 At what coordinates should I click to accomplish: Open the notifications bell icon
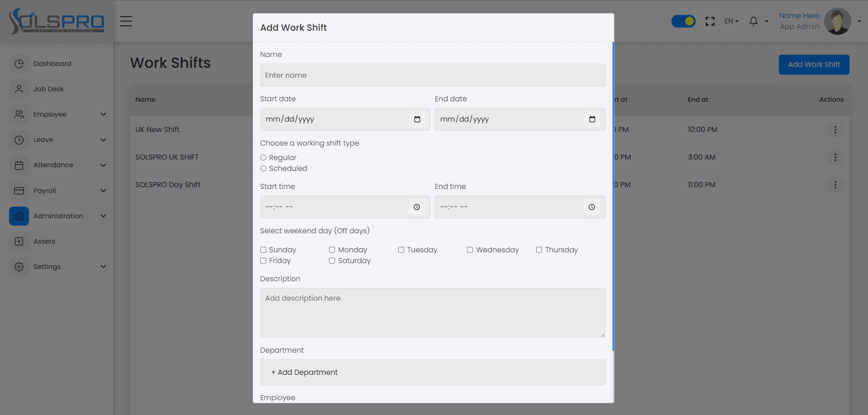pyautogui.click(x=754, y=21)
